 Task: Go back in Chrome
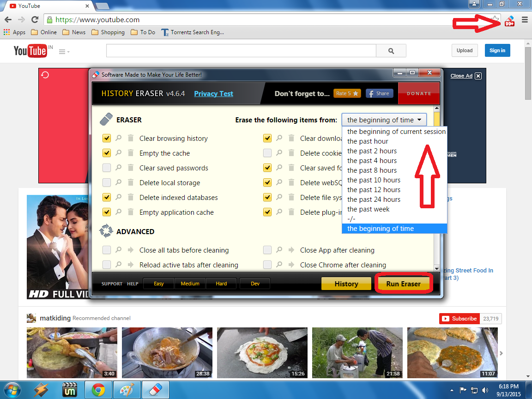tap(8, 20)
